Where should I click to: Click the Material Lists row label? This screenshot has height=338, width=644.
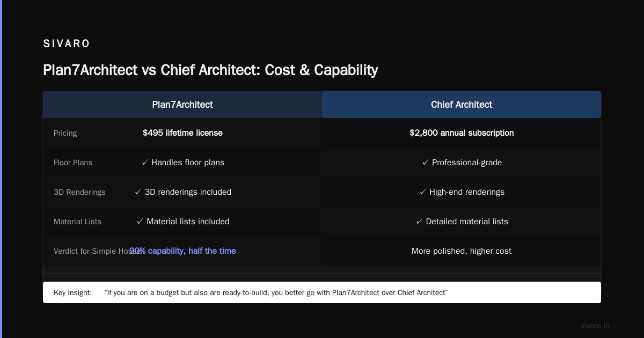click(x=77, y=222)
